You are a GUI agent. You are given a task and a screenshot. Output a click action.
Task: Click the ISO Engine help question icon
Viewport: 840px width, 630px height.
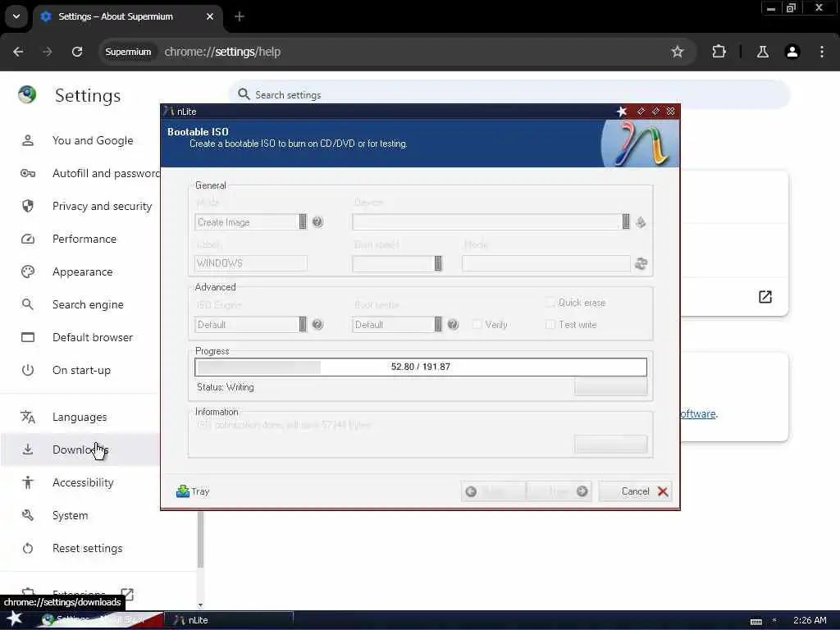pos(317,324)
